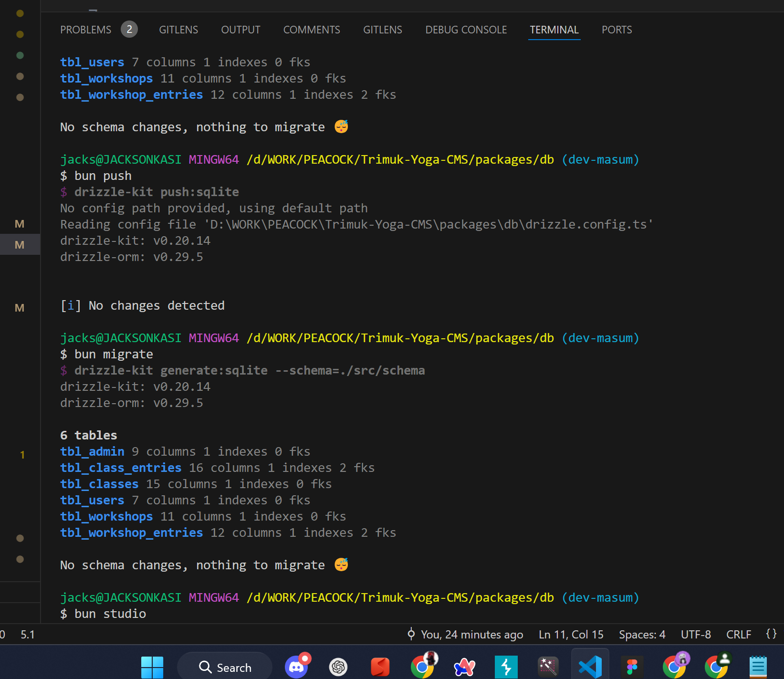
Task: Open Discord from the taskbar
Action: click(297, 666)
